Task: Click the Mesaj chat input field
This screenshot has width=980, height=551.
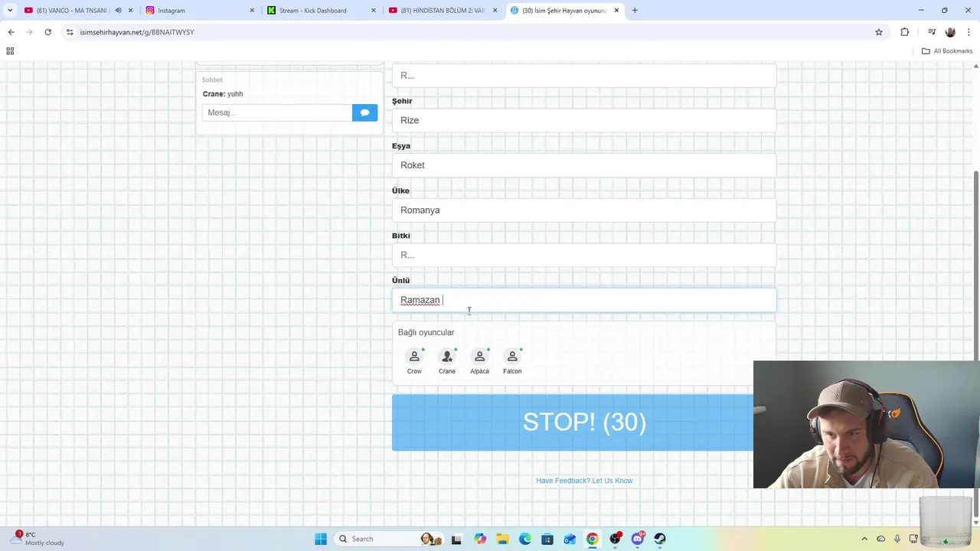Action: coord(277,112)
